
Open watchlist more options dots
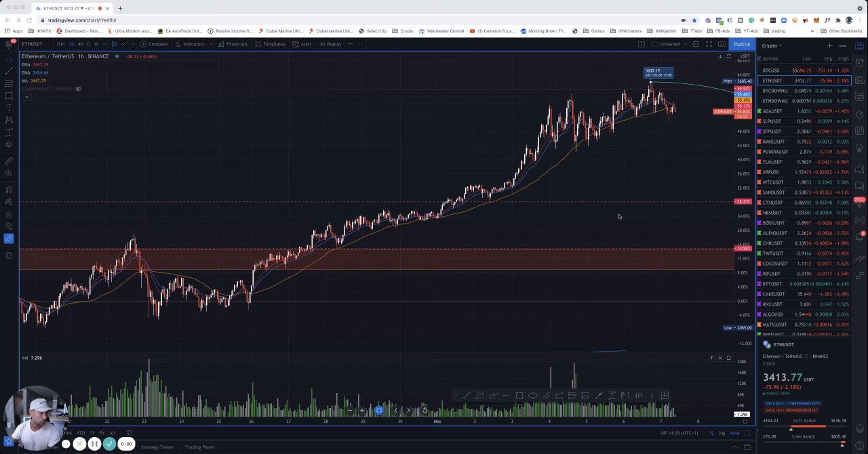842,45
